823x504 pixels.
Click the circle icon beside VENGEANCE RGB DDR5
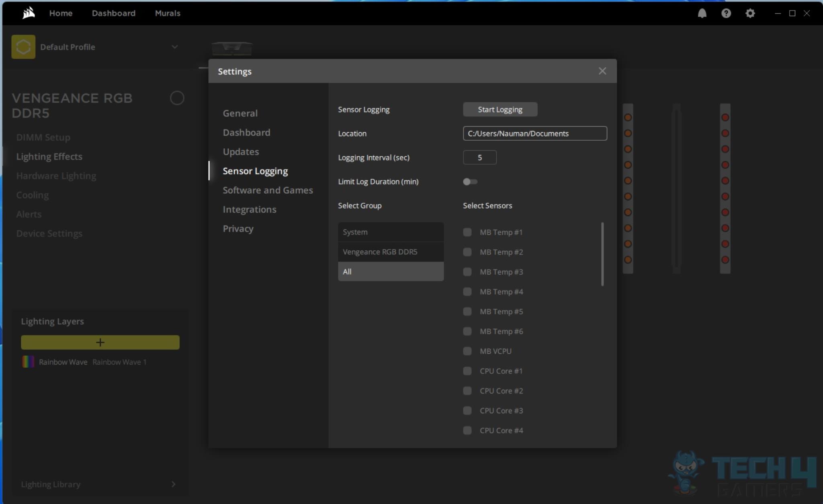177,98
